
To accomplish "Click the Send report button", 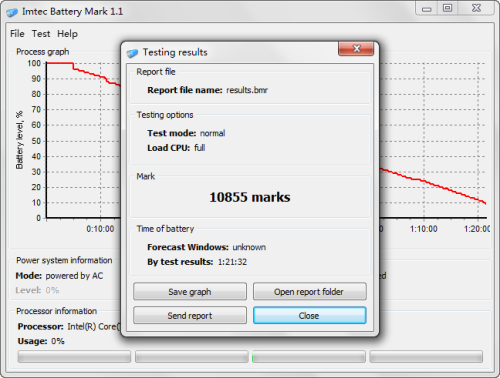I will tap(190, 315).
